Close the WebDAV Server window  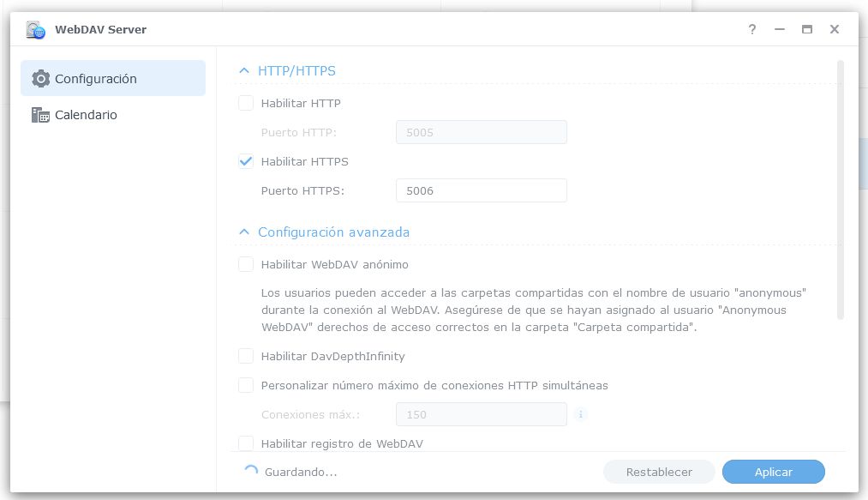(834, 29)
